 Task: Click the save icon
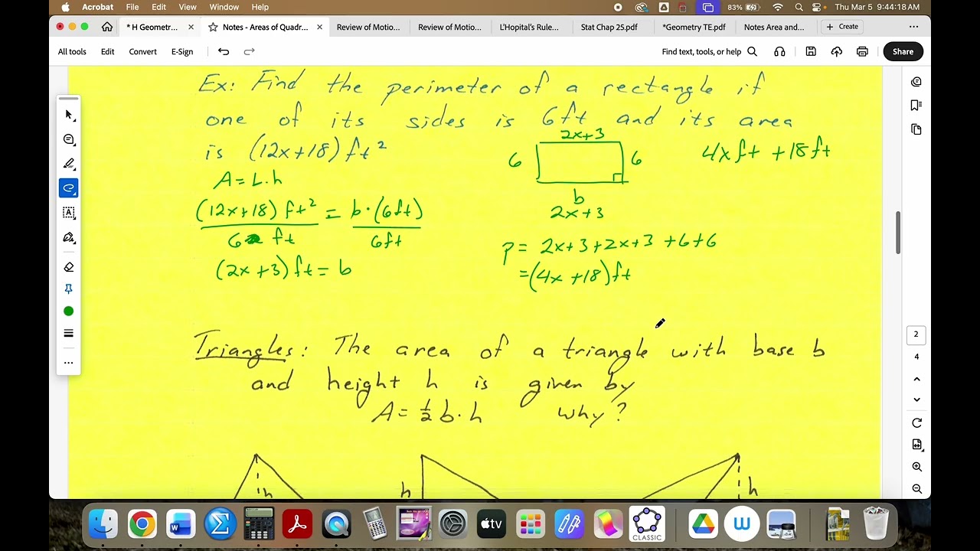(811, 51)
